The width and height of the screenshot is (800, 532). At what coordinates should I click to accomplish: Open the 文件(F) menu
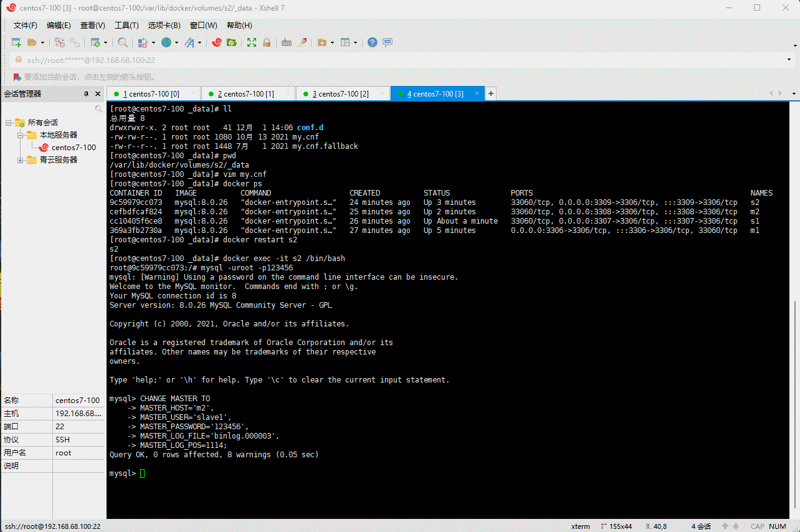coord(26,26)
